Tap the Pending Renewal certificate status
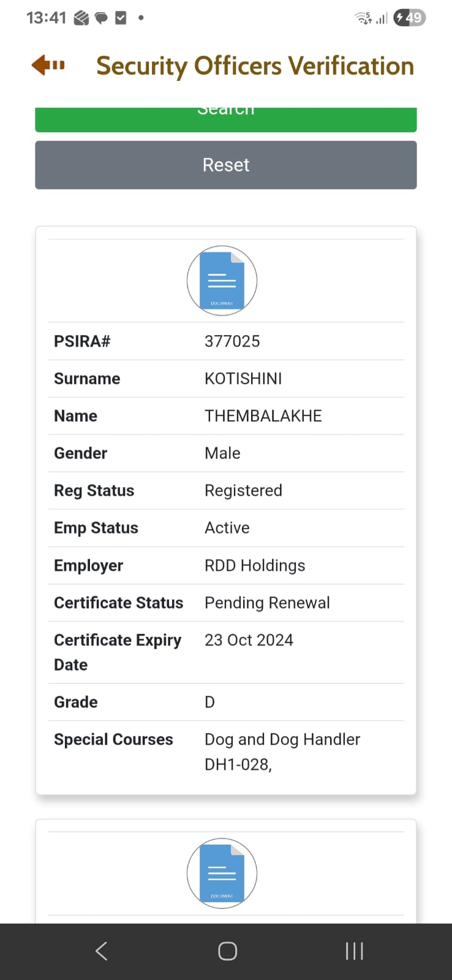Viewport: 452px width, 980px height. [x=267, y=603]
